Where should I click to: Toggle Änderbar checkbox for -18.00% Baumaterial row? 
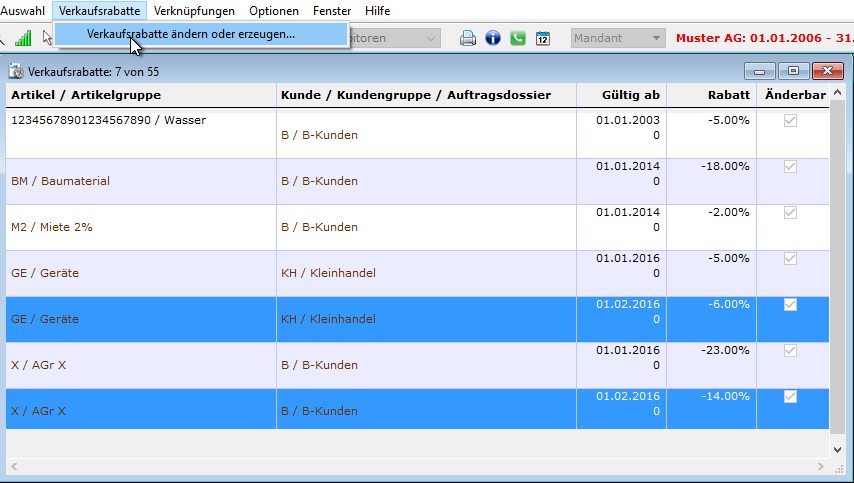[790, 167]
